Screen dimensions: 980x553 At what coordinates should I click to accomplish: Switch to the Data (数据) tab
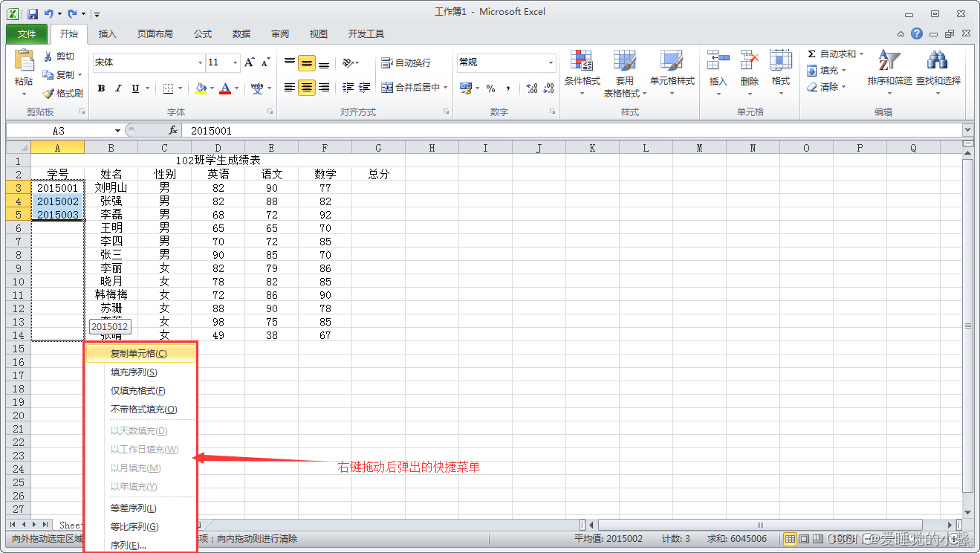click(241, 33)
